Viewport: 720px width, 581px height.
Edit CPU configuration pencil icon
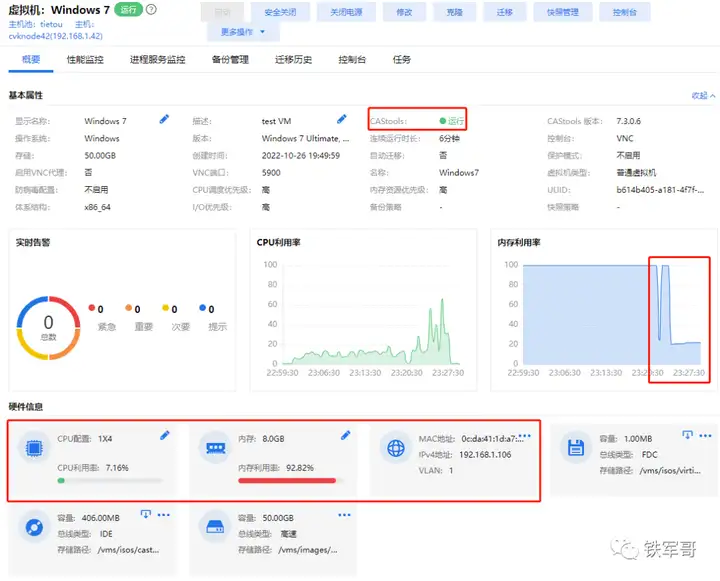pos(164,435)
